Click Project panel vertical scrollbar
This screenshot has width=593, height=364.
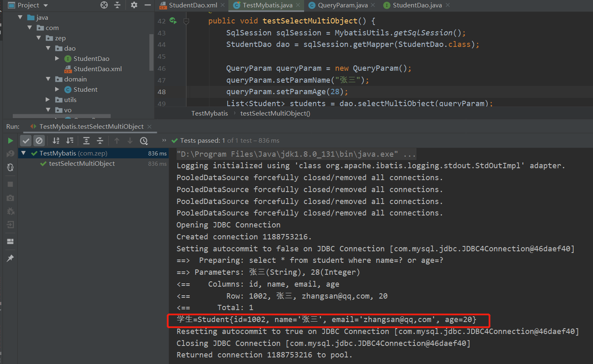point(151,53)
